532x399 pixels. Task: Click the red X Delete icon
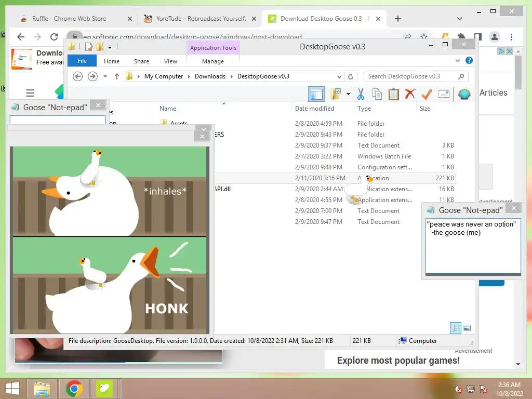410,94
